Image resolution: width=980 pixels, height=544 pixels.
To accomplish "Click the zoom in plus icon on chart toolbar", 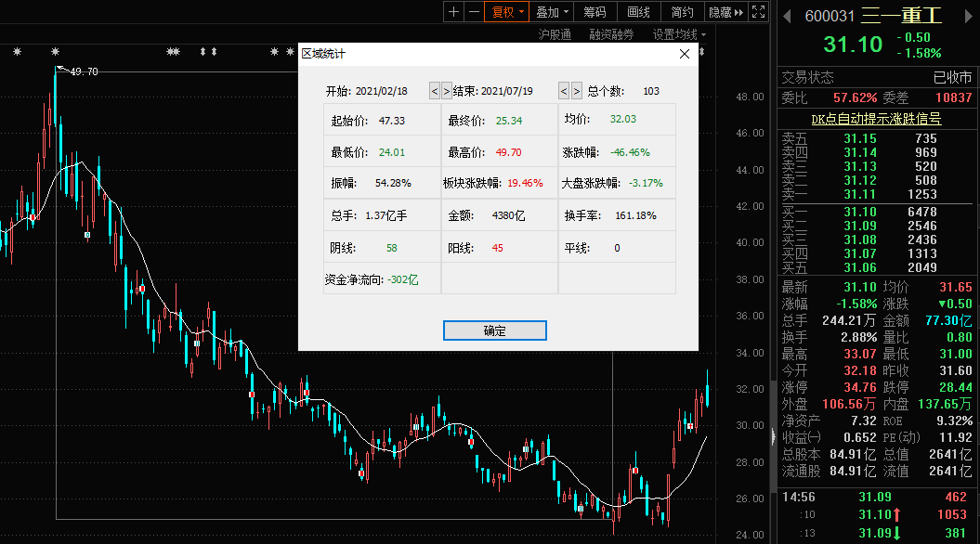I will pyautogui.click(x=454, y=11).
